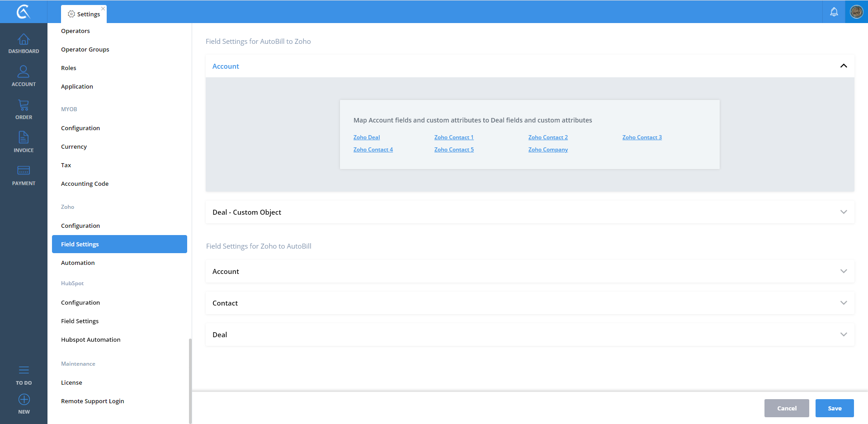Open the user profile avatar
Screen dimensions: 868x424
856,12
